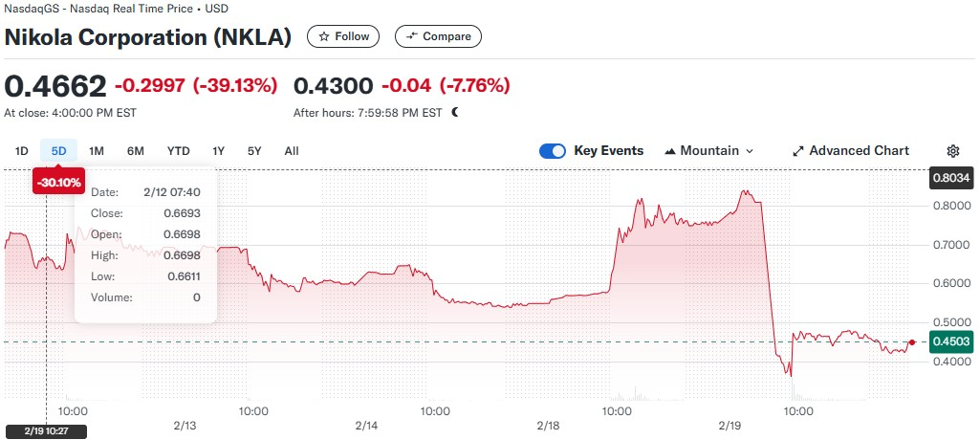Click the tooltip Close value 0.6693

pos(182,213)
